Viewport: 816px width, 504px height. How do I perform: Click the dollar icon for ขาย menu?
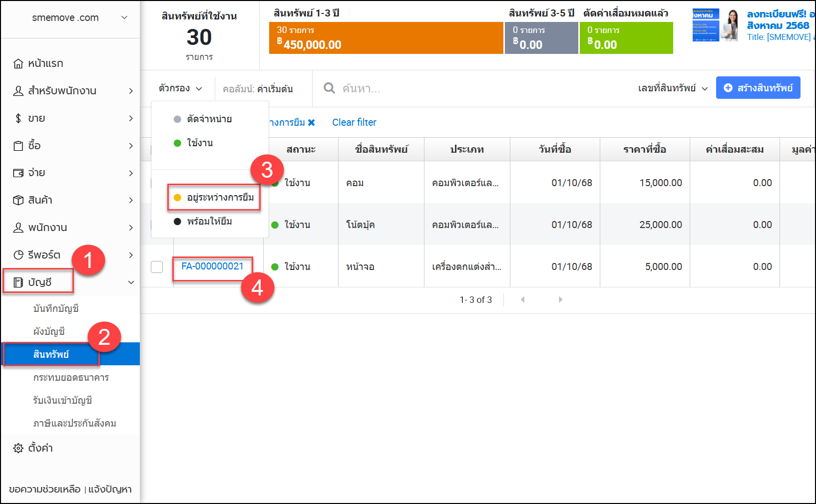point(18,118)
